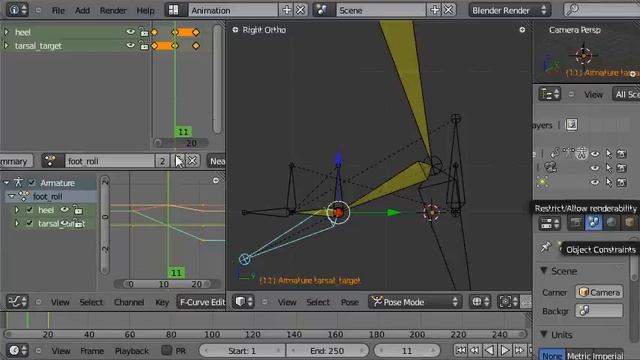Collapse the Armature channel group

(6, 182)
